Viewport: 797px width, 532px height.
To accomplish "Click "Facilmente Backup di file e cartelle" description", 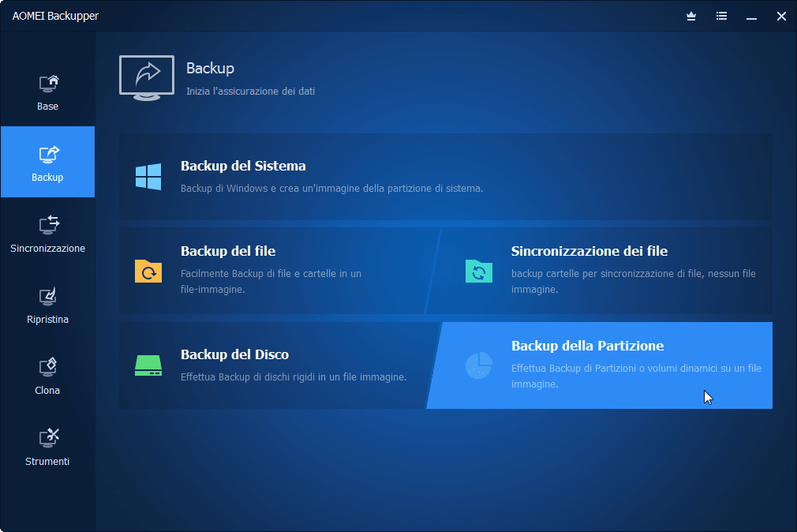I will coord(271,281).
